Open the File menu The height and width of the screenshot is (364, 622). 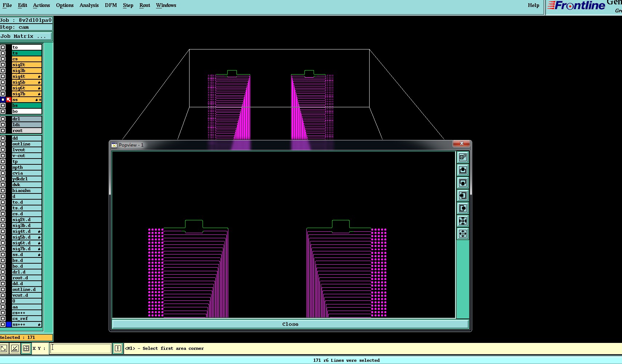7,5
